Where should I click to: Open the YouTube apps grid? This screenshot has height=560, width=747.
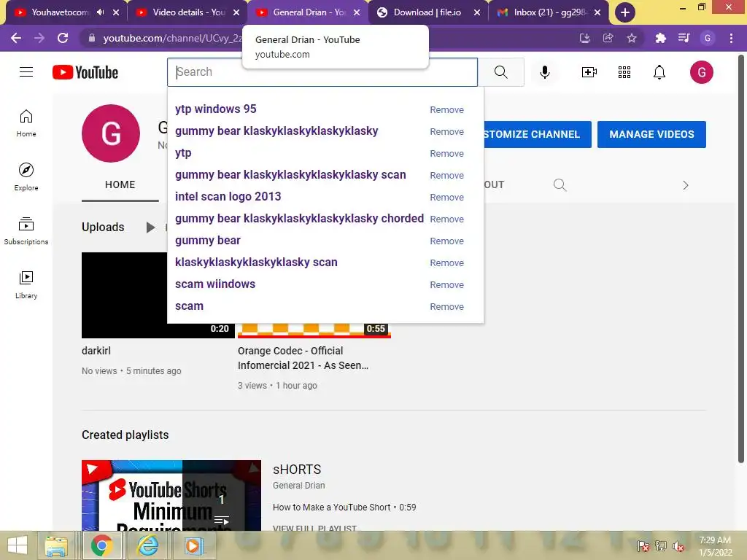[x=624, y=72]
